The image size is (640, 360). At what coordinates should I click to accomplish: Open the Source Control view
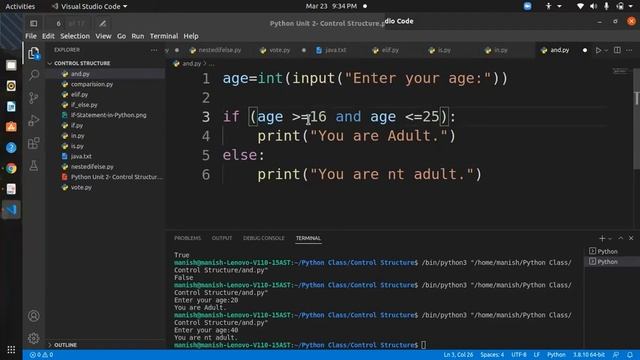click(34, 98)
